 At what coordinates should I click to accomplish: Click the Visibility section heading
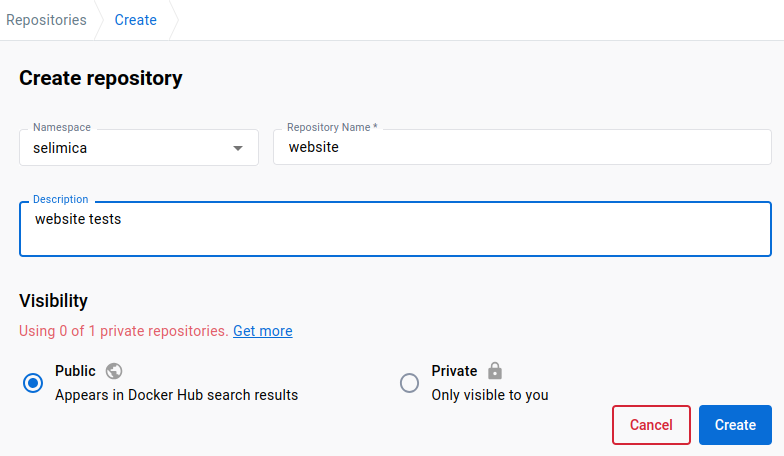(x=54, y=301)
